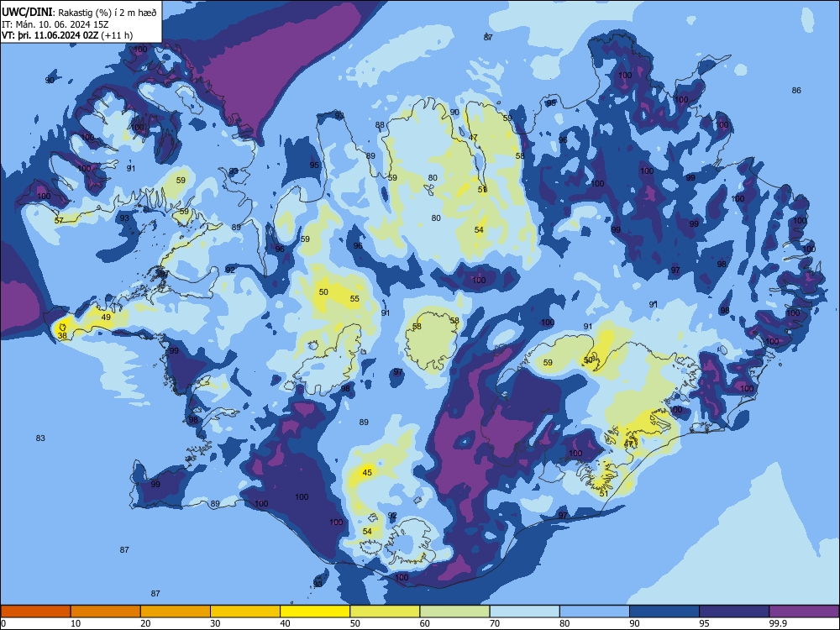Click the 83 value over the ocean
The width and height of the screenshot is (840, 630).
pos(40,438)
